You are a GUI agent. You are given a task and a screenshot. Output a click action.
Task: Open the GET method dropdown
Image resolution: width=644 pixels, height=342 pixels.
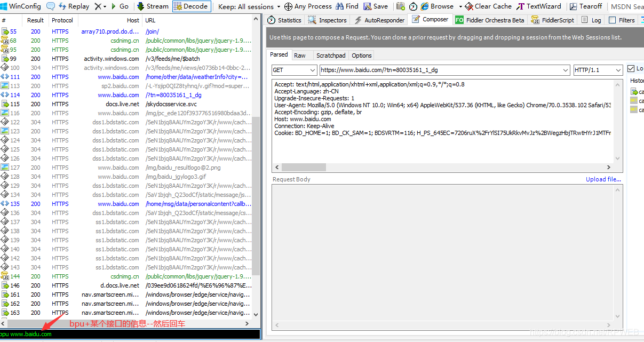(x=294, y=70)
